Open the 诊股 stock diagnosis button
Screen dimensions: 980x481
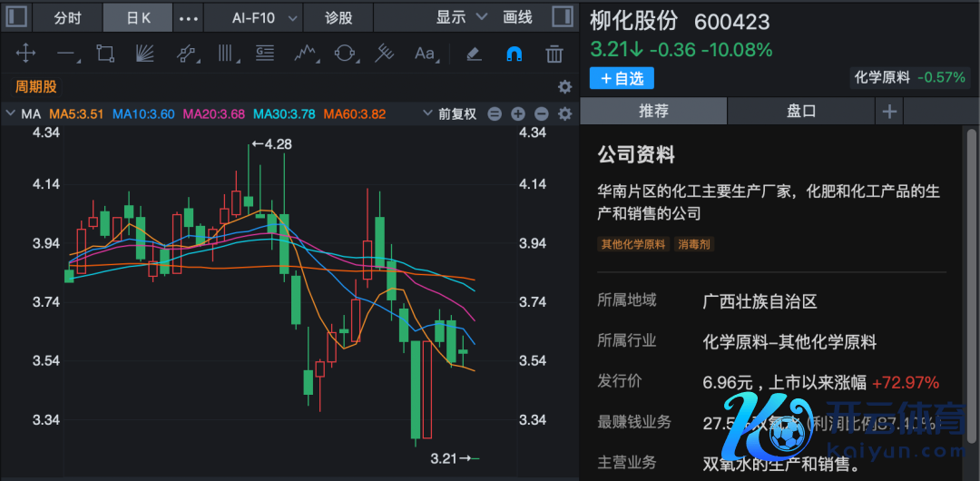pos(338,17)
